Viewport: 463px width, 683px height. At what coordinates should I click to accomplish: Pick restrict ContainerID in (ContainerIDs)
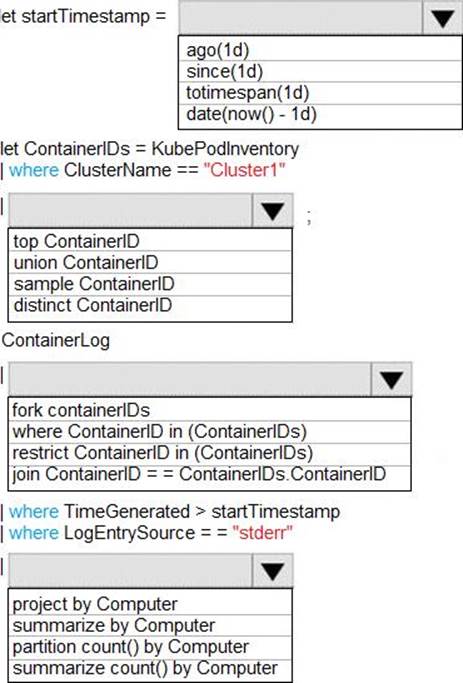tap(210, 453)
